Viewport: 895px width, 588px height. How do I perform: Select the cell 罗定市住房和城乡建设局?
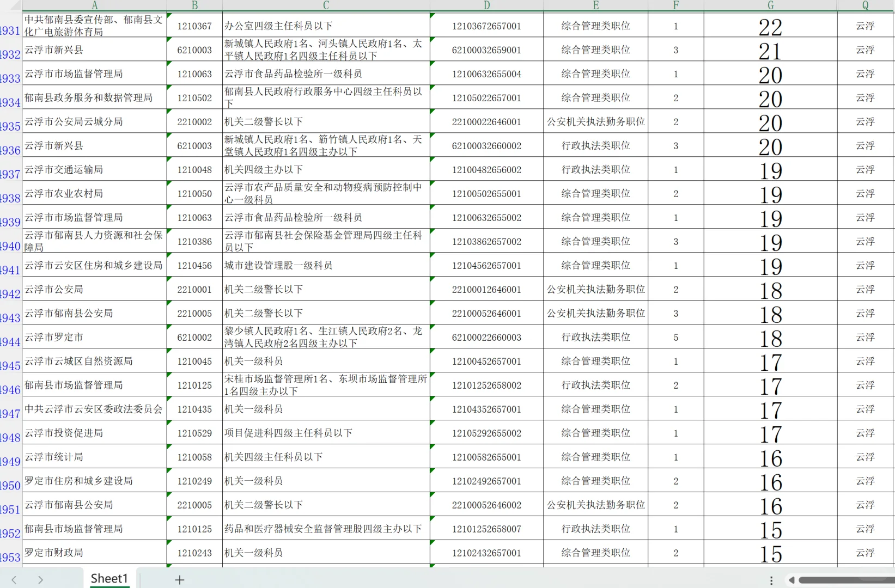click(94, 481)
